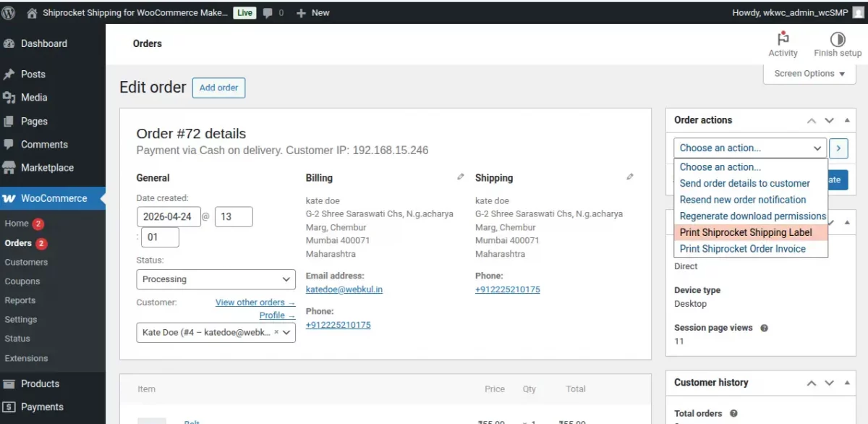The height and width of the screenshot is (424, 868).
Task: Select 'Choose an action...' list option
Action: coord(751,167)
